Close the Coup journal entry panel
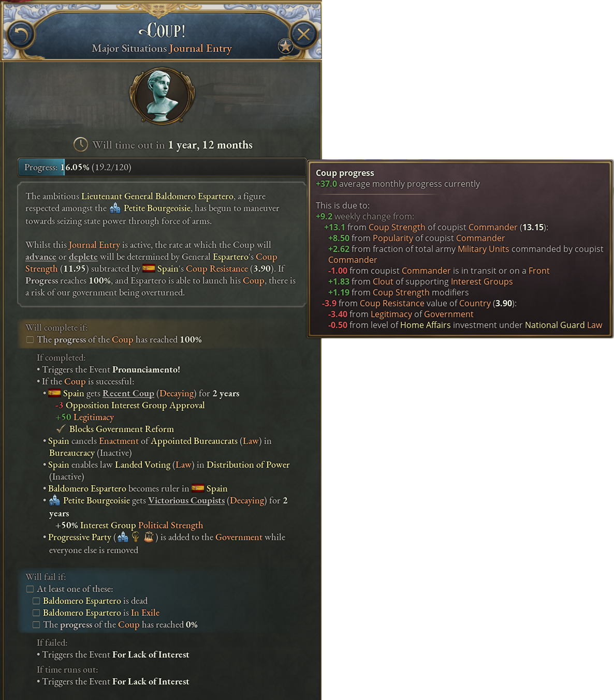The width and height of the screenshot is (614, 700). (x=303, y=35)
